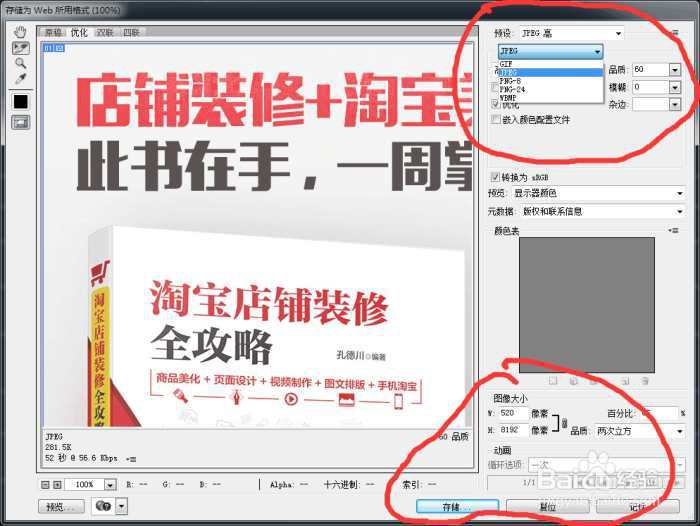Choose GIF from format list
700x526 pixels.
click(x=550, y=64)
